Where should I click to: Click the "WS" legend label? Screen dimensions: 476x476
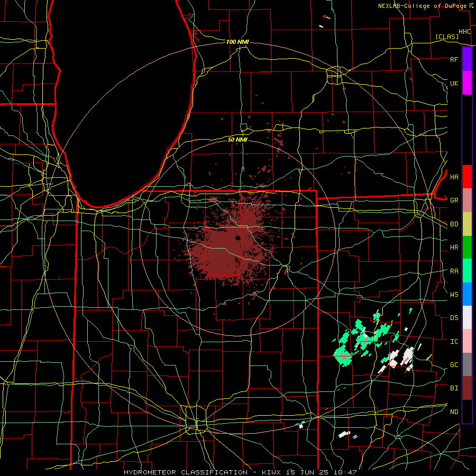[454, 294]
